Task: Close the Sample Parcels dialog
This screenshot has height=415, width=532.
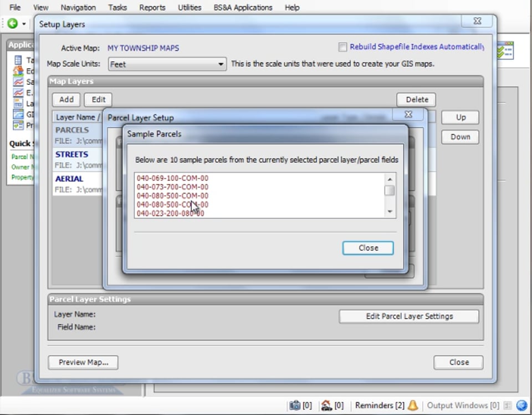Action: point(368,248)
